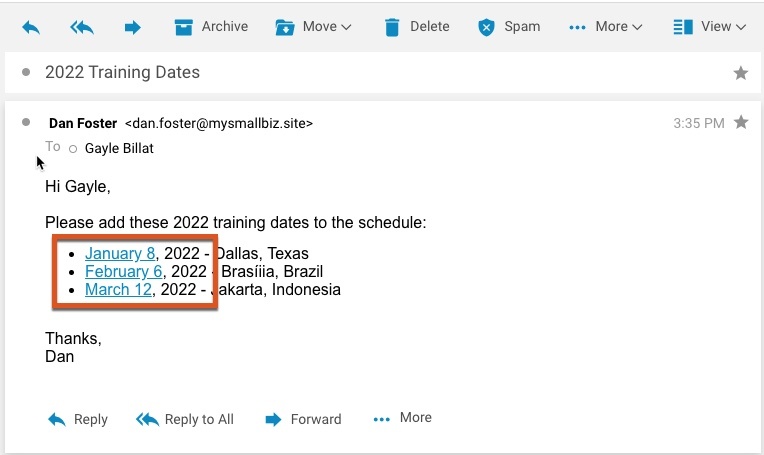Screen dimensions: 764x455
Task: Mark the message as Spam
Action: point(508,27)
